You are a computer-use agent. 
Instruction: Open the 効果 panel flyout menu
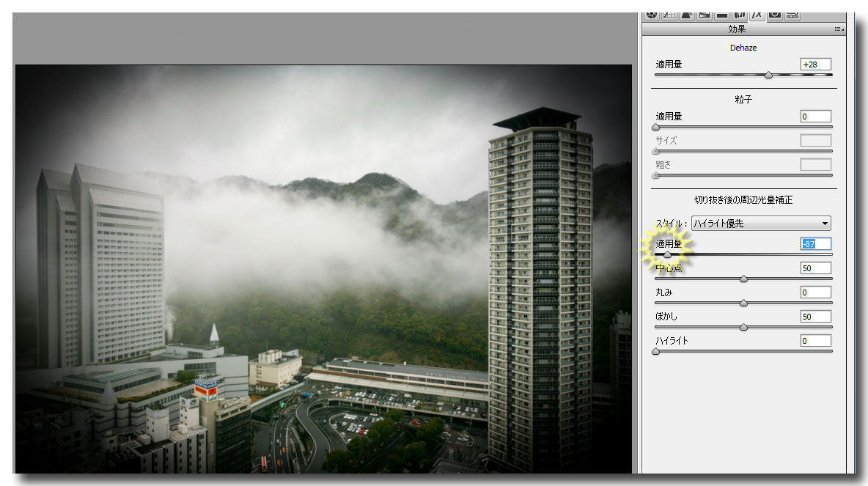click(838, 29)
